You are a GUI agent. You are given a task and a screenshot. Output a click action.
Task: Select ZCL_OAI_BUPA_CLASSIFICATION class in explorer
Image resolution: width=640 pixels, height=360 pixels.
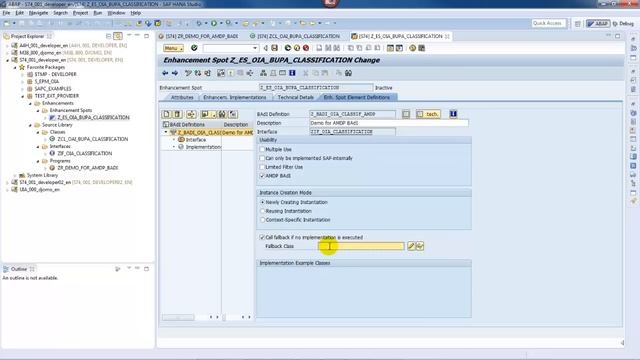[93, 139]
